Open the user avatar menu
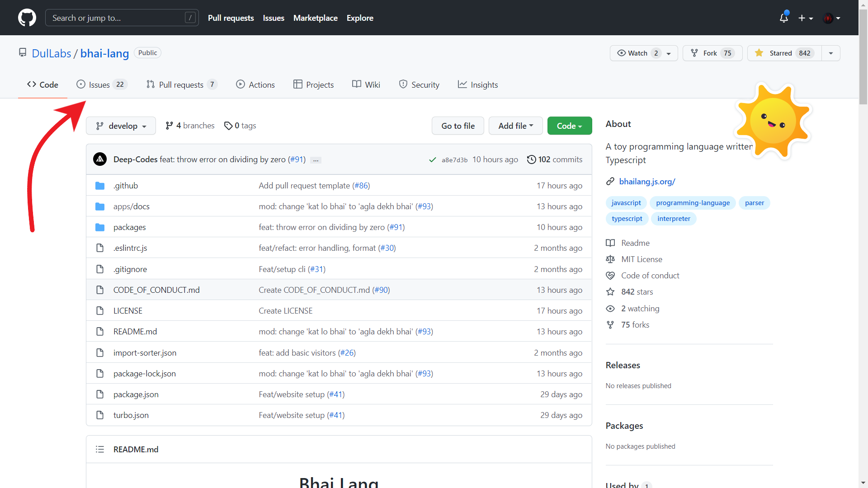This screenshot has height=488, width=868. [832, 18]
